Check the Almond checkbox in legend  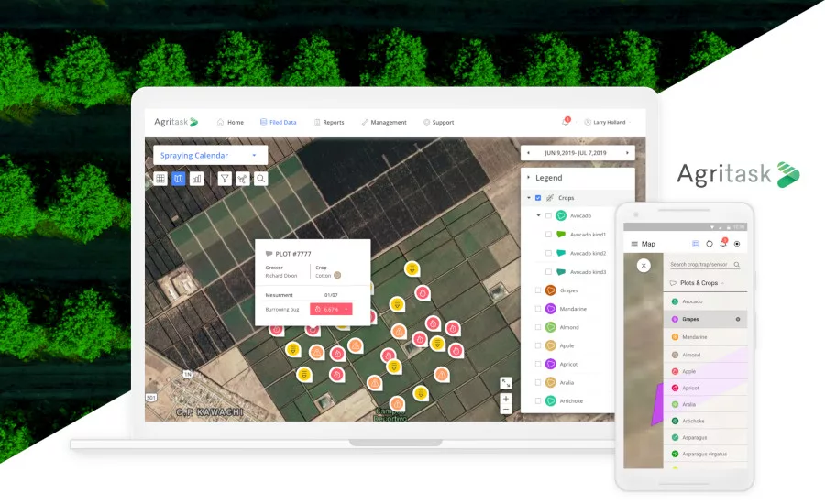pyautogui.click(x=538, y=327)
